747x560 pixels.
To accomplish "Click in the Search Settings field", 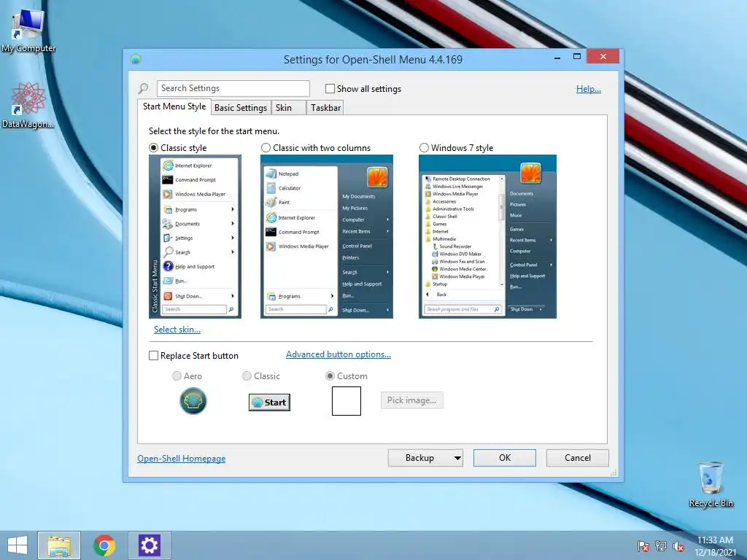I will (x=233, y=88).
